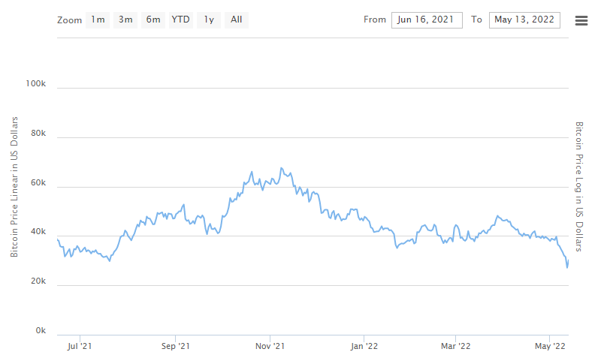The image size is (604, 364).
Task: Click the Bitcoin Price Linear axis title
Action: pos(14,187)
